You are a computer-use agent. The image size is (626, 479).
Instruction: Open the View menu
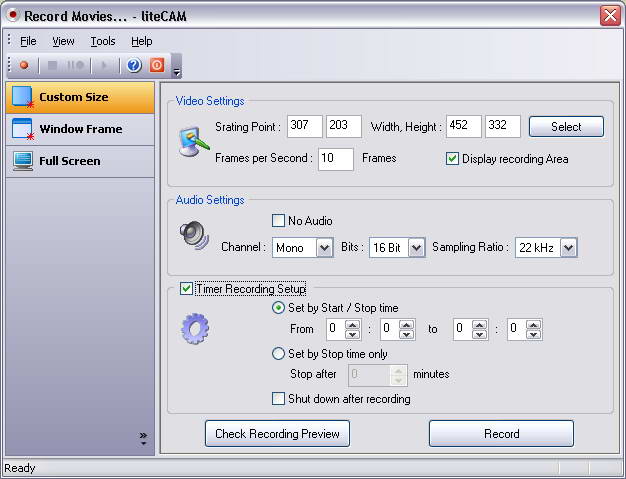[x=63, y=41]
